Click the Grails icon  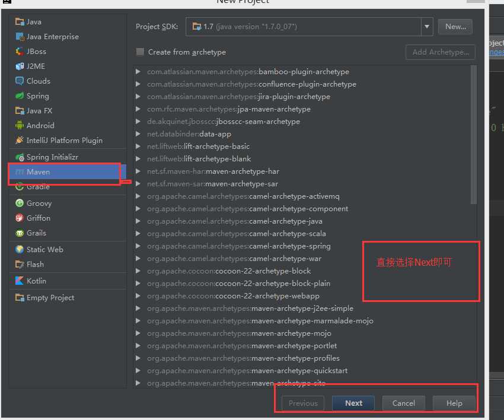pyautogui.click(x=20, y=233)
